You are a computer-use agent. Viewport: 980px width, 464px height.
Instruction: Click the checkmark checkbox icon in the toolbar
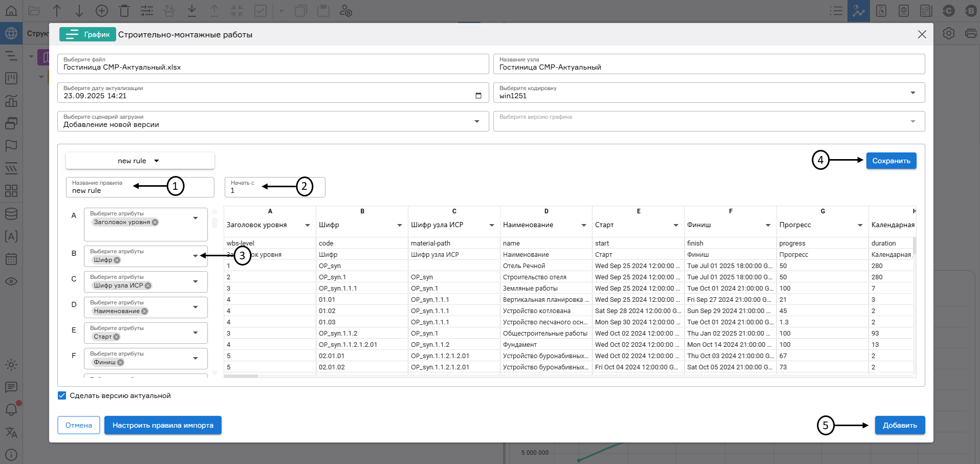tap(261, 10)
